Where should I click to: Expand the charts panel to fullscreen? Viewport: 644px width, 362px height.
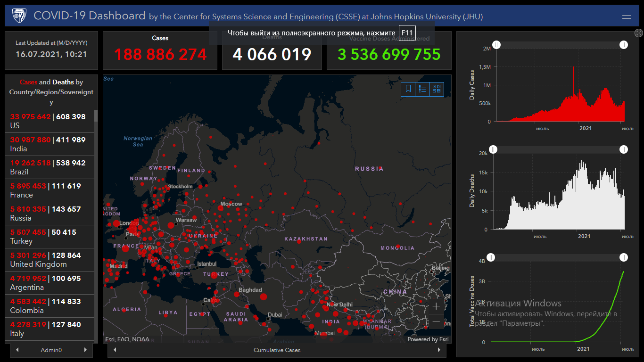click(639, 33)
